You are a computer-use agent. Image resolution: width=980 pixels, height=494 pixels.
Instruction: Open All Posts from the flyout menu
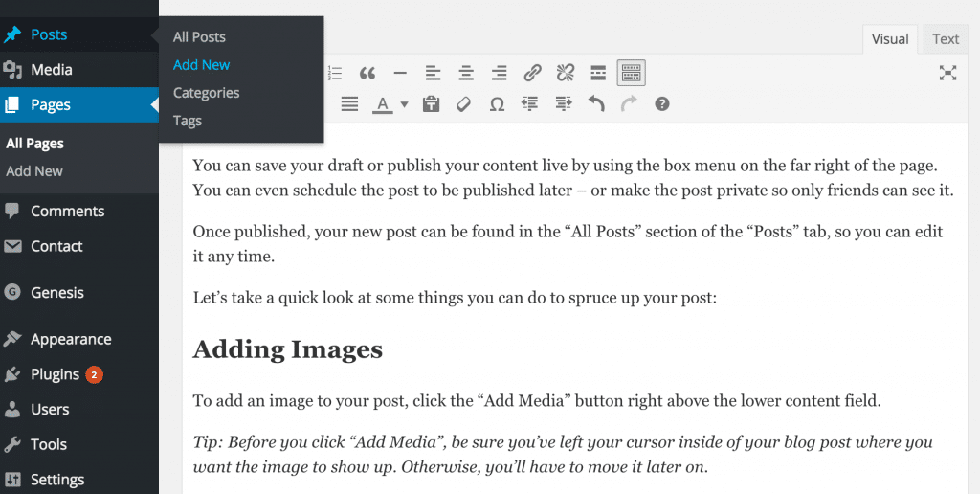(199, 37)
